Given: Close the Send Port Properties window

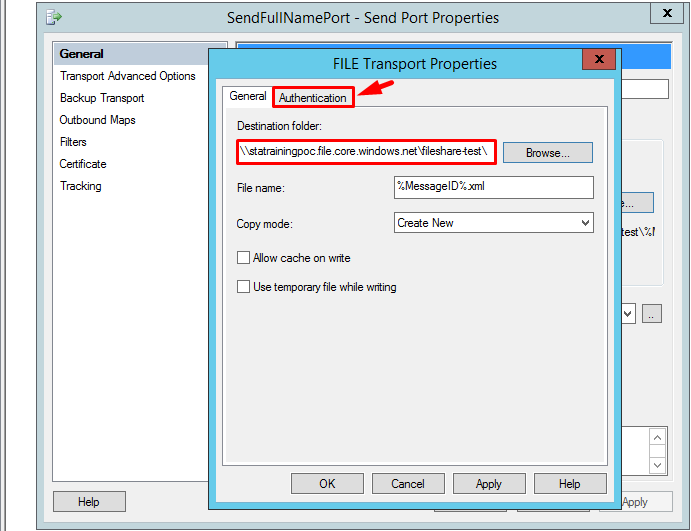Looking at the screenshot, I should click(x=667, y=14).
